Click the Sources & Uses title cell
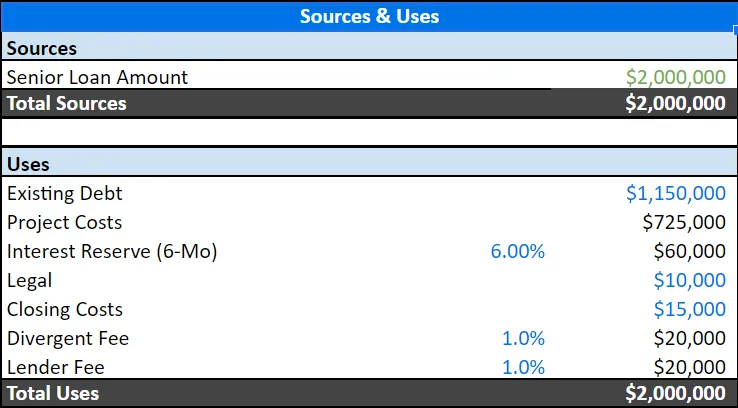Screen dimensions: 738x408 click(x=369, y=16)
